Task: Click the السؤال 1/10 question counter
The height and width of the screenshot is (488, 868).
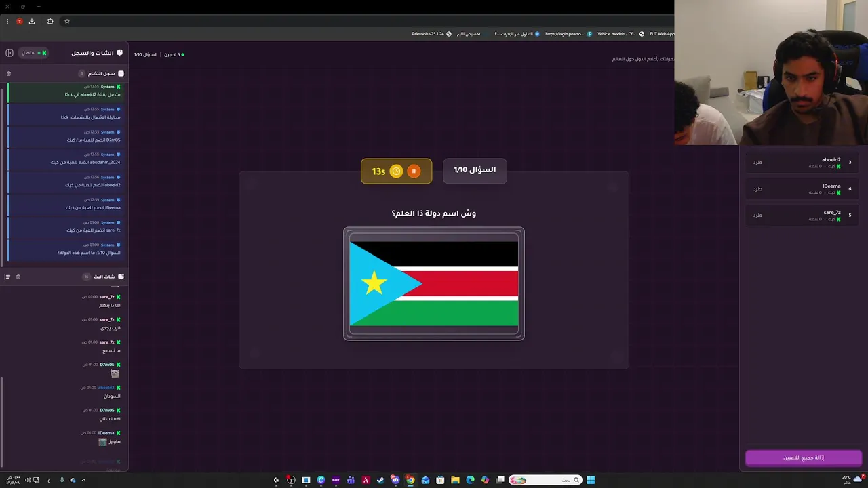Action: tap(475, 170)
